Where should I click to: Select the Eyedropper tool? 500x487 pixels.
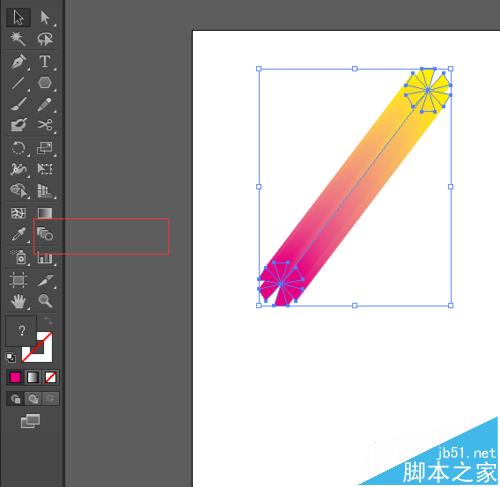(18, 234)
